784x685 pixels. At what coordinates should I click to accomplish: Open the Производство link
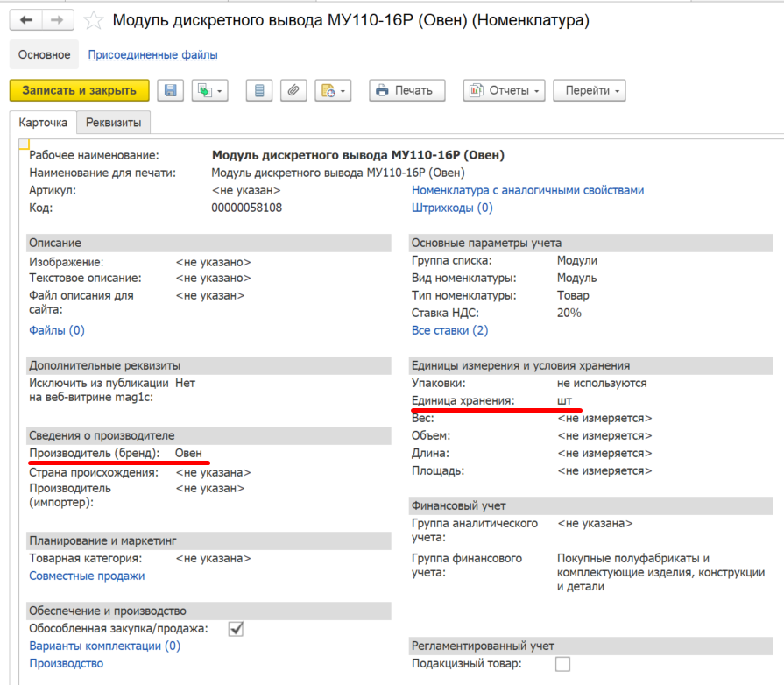[67, 663]
